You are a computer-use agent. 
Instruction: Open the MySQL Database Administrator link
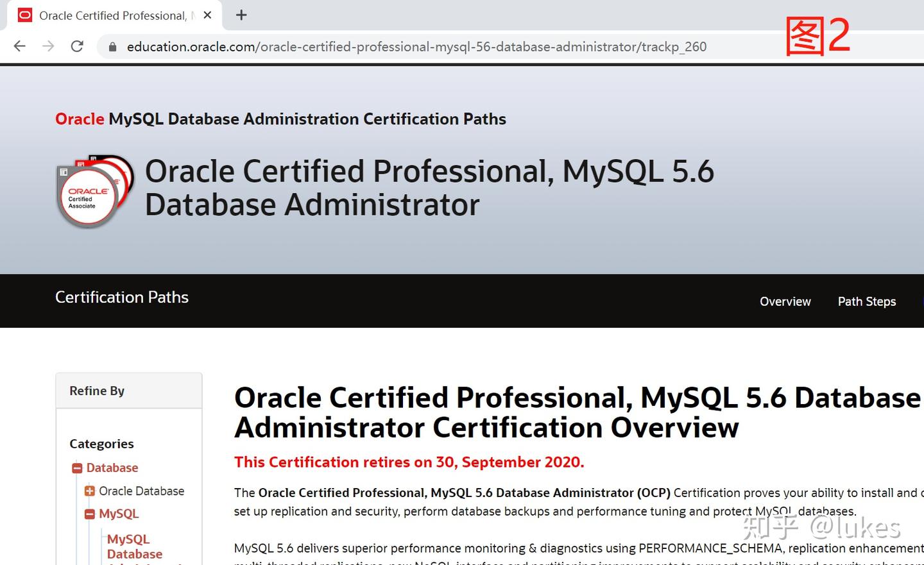[x=135, y=546]
